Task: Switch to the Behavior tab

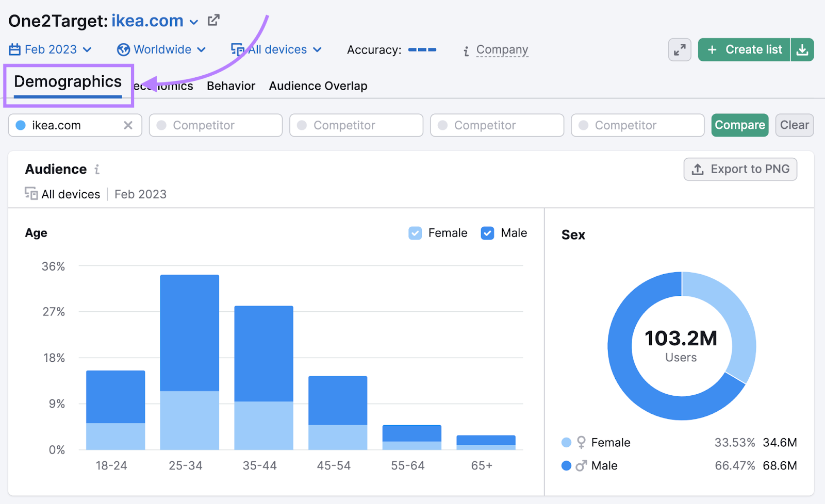Action: click(x=231, y=86)
